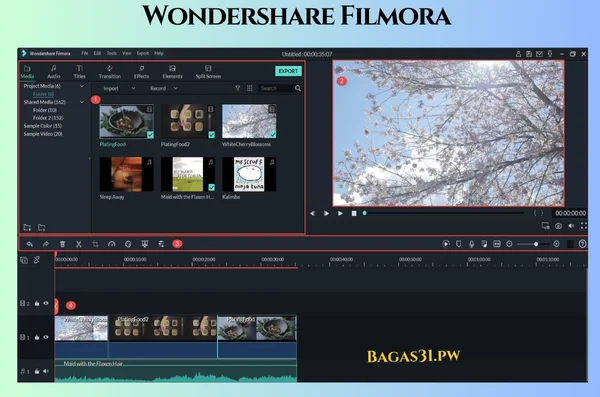Viewport: 600px width, 397px height.
Task: Select the WhiteCherryBlossoms thumbnail
Action: 249,121
